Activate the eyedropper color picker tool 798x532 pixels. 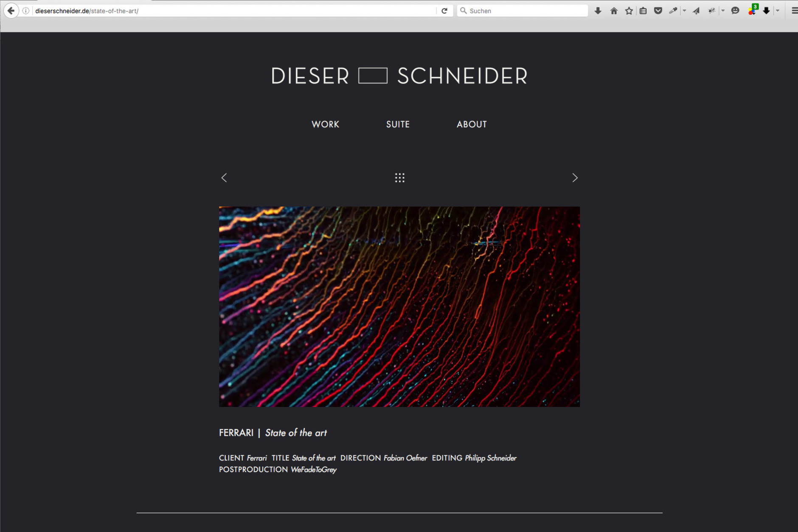click(673, 11)
